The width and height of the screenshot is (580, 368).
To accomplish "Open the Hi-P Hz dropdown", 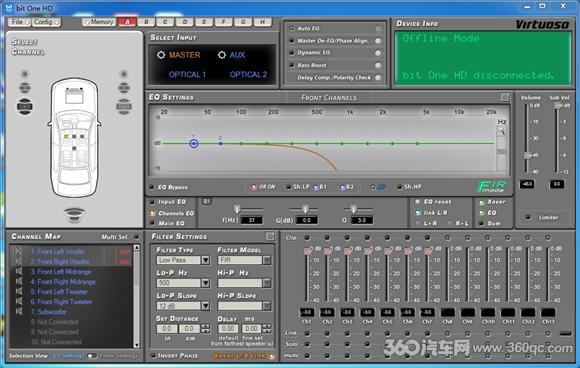I will (266, 283).
